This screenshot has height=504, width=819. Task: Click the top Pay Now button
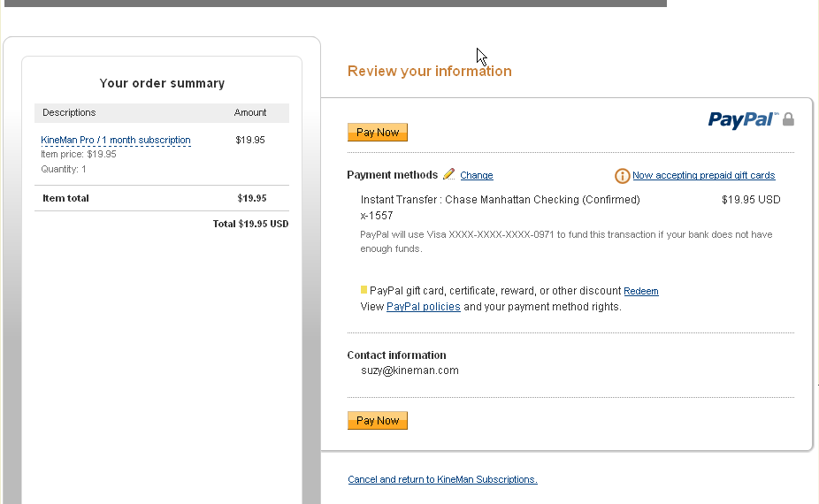377,132
